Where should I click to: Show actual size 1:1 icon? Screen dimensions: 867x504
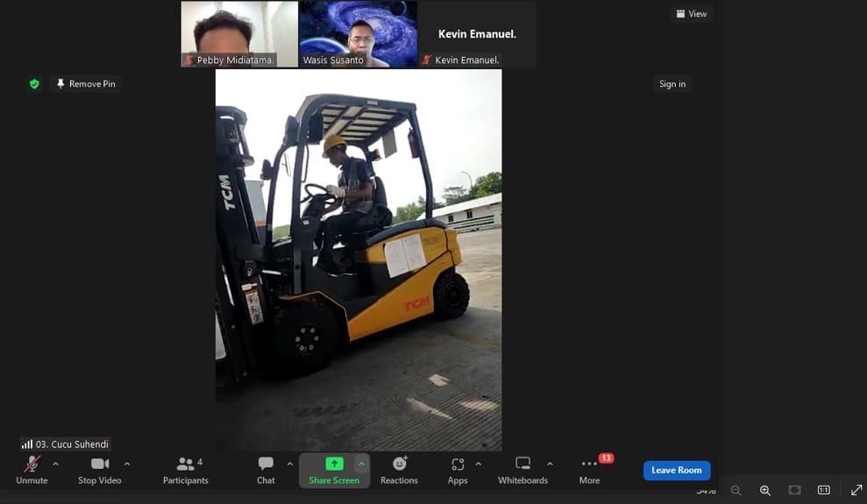point(824,490)
